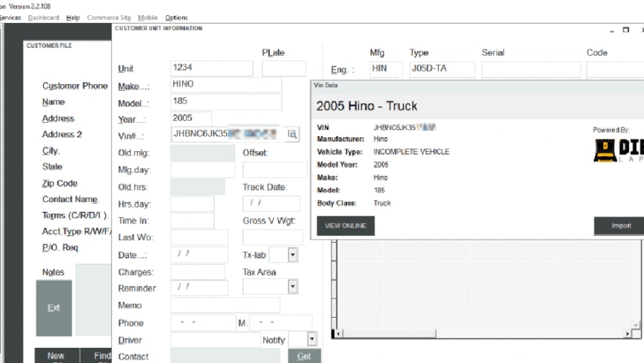
Task: Click the VIN lookup icon beside Vin# field
Action: 292,134
